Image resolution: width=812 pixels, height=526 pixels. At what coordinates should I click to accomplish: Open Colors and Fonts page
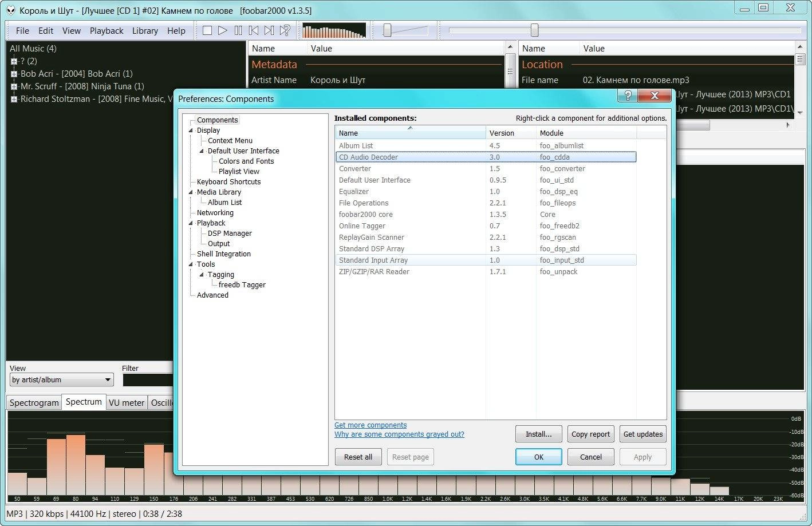click(x=246, y=161)
